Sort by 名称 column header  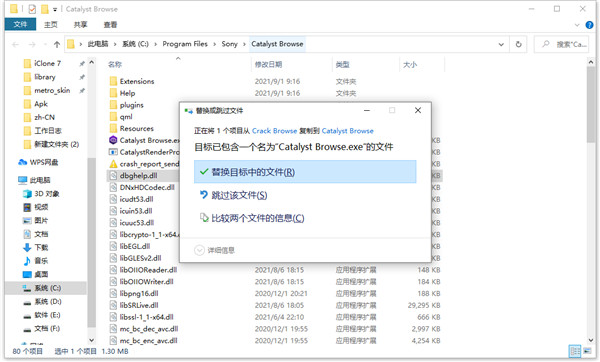(115, 64)
